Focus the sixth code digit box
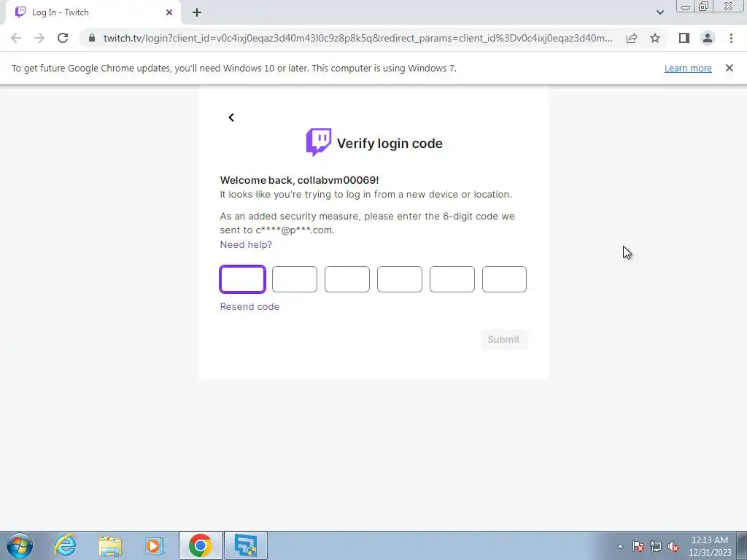The height and width of the screenshot is (560, 747). 504,279
